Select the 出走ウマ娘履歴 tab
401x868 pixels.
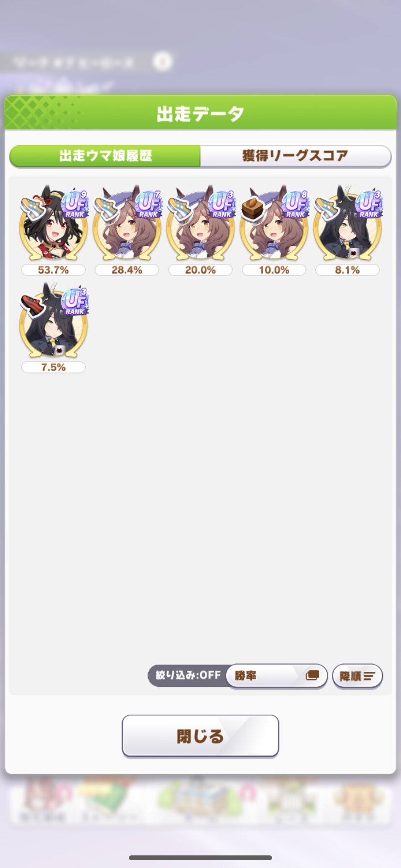point(105,155)
